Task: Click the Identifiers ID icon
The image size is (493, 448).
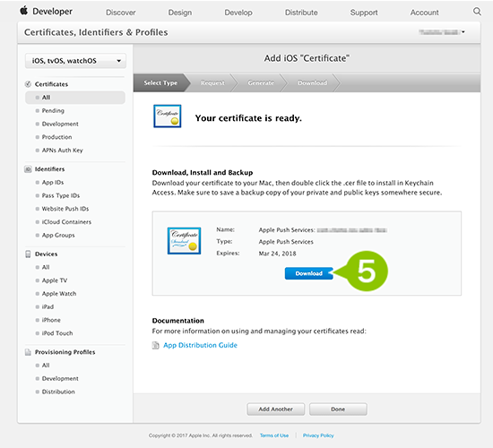Action: pos(28,169)
